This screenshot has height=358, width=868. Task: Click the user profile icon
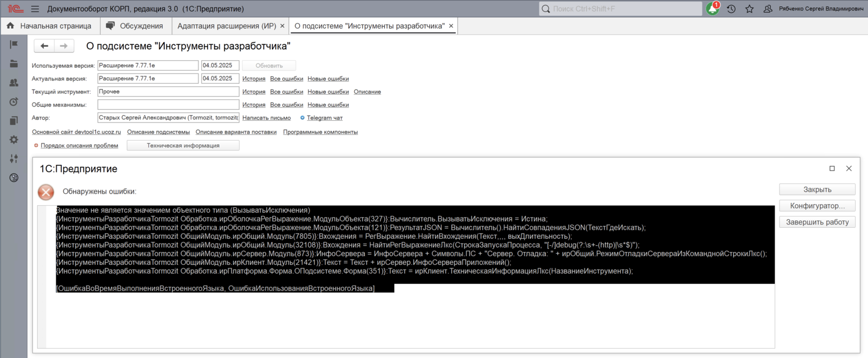pyautogui.click(x=768, y=9)
